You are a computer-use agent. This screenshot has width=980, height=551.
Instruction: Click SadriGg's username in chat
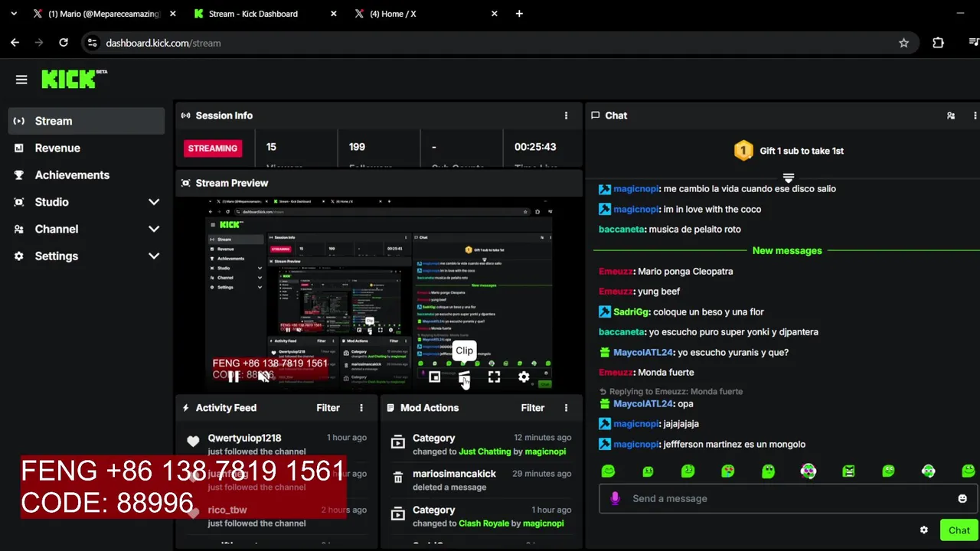632,311
